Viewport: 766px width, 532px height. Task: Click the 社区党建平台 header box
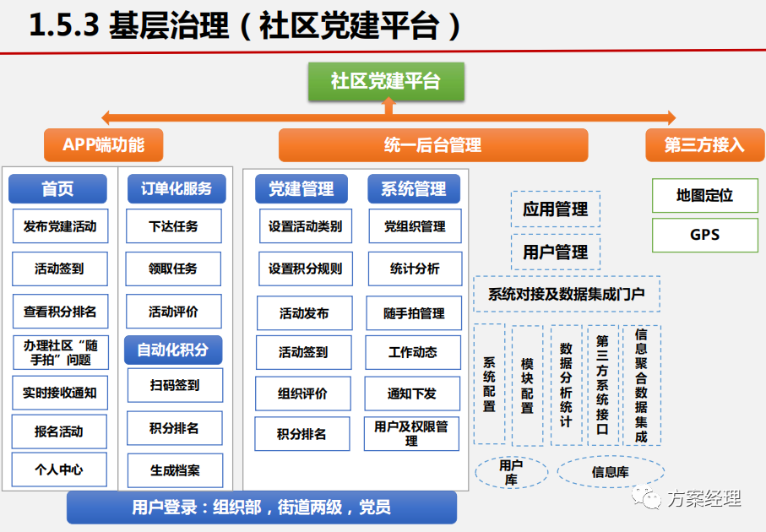click(386, 82)
